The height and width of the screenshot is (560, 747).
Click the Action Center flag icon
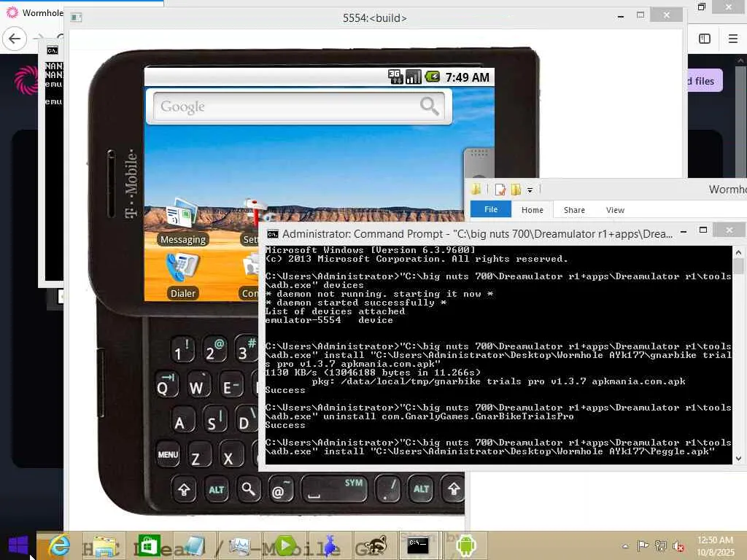click(643, 545)
